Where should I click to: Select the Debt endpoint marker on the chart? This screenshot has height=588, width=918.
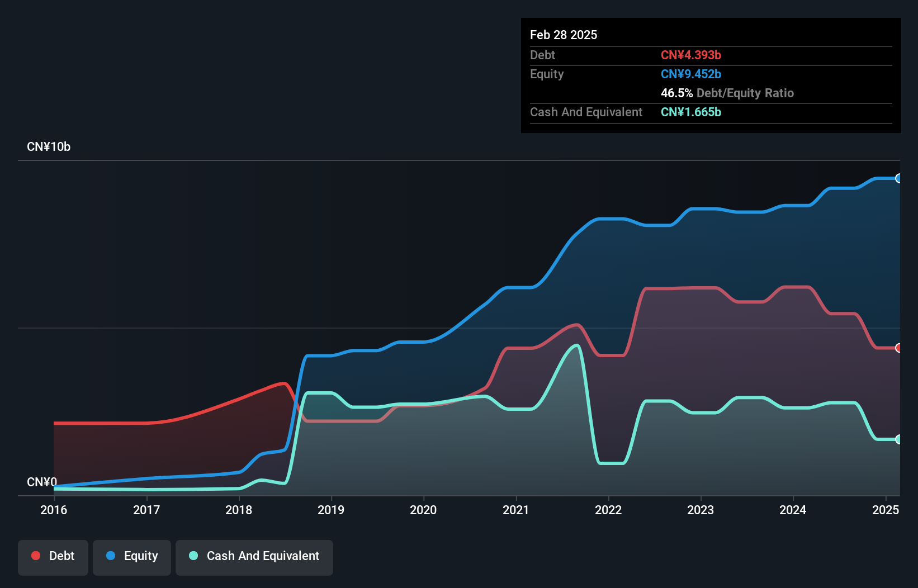[898, 348]
